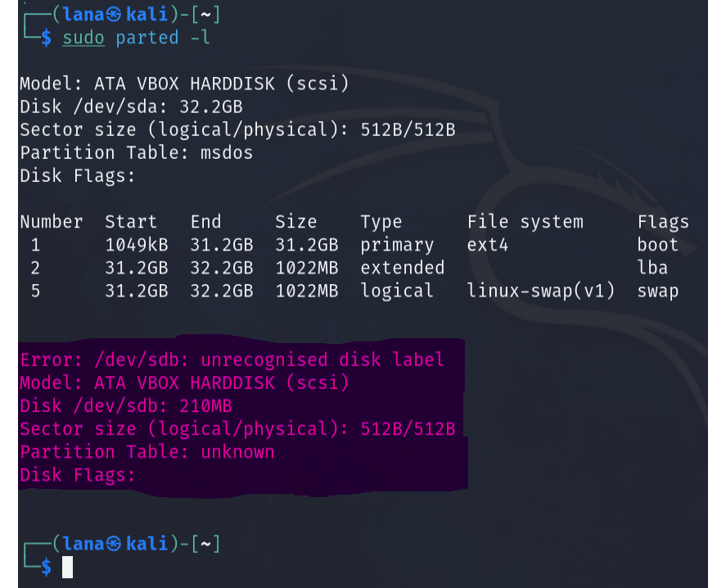Click 'Disk /dev/sdb: 210MB' line

pyautogui.click(x=126, y=406)
